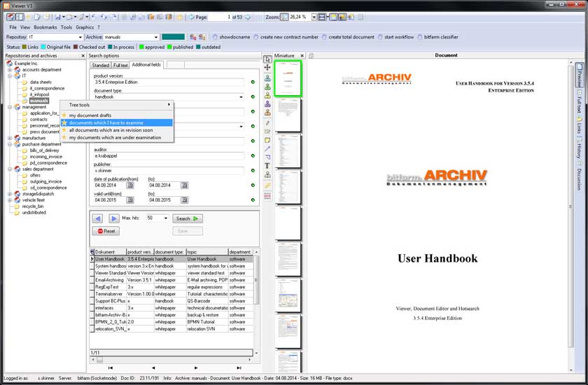This screenshot has height=385, width=588.
Task: Open calendar for valid until to
Action: 185,199
